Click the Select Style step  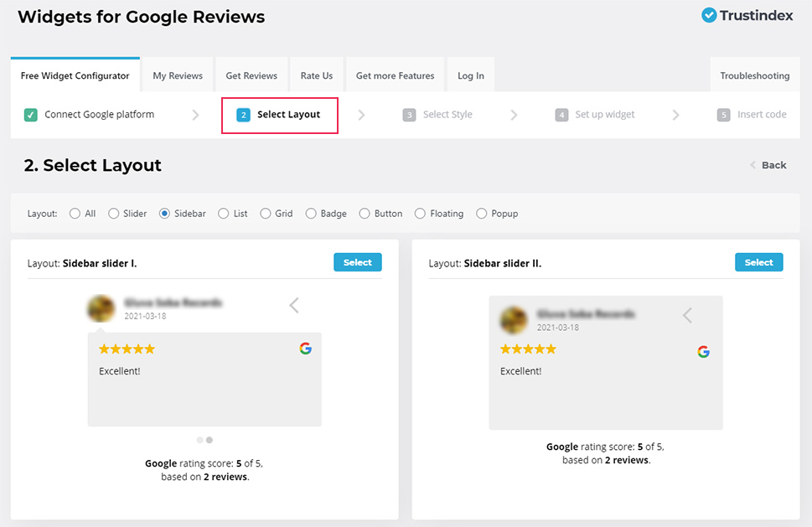point(437,115)
